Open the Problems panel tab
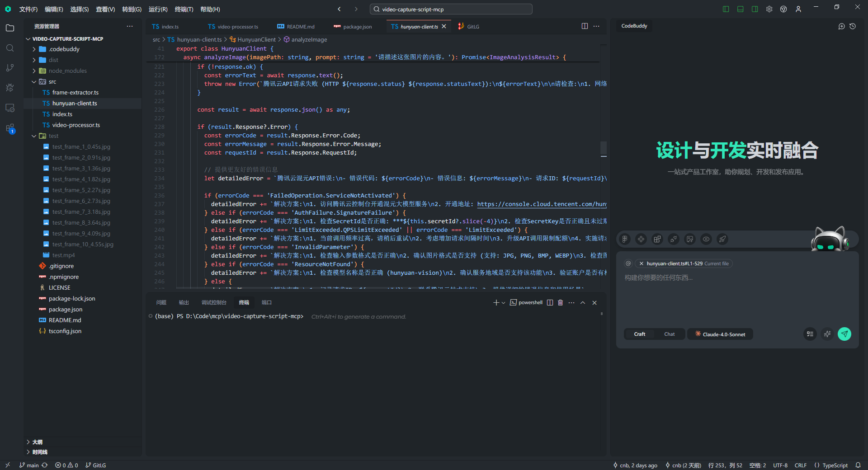 click(161, 303)
